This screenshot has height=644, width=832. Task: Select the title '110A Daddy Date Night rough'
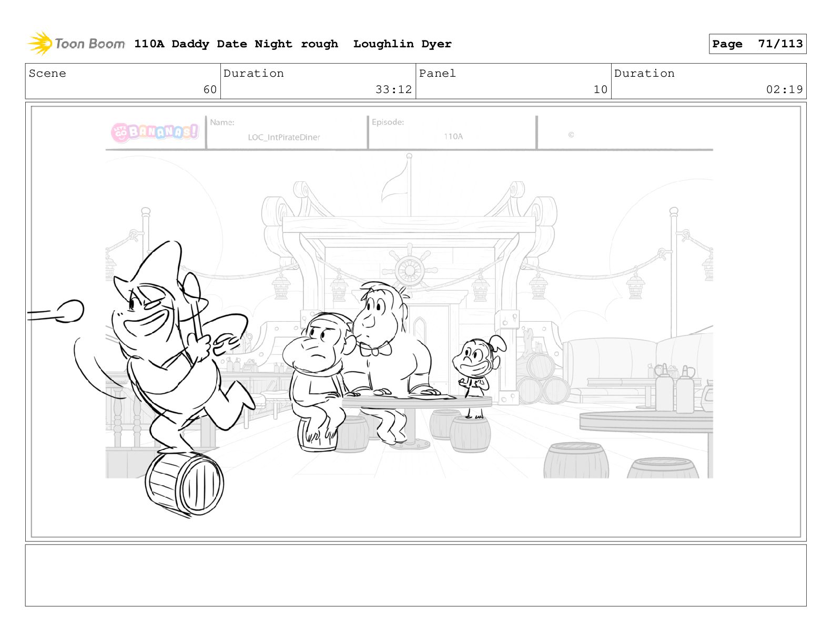236,44
